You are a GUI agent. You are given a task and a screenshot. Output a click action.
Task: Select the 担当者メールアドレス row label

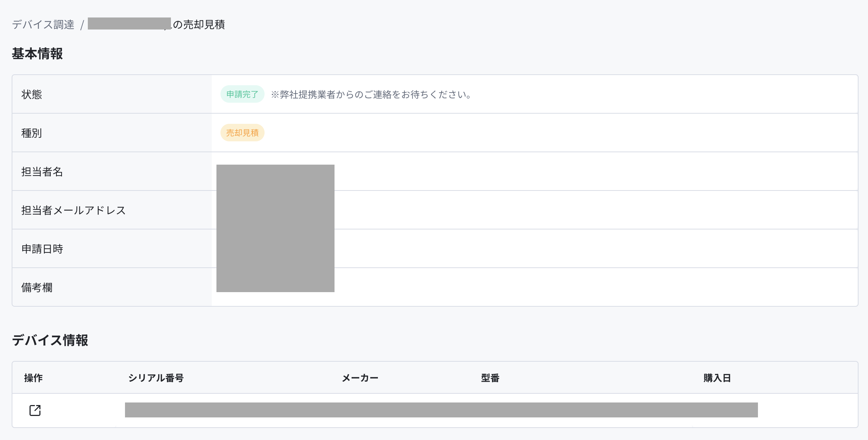(74, 210)
